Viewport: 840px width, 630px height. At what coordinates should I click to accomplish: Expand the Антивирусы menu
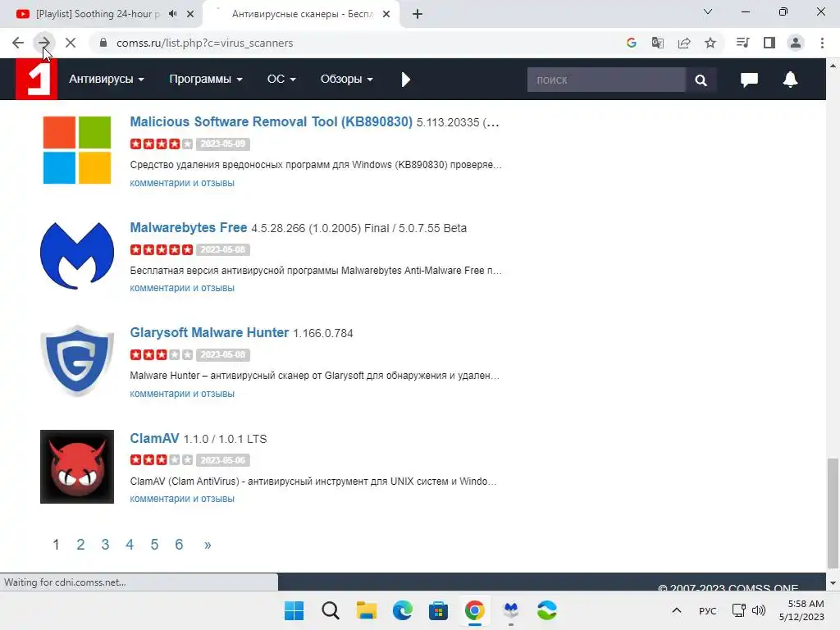pyautogui.click(x=106, y=80)
